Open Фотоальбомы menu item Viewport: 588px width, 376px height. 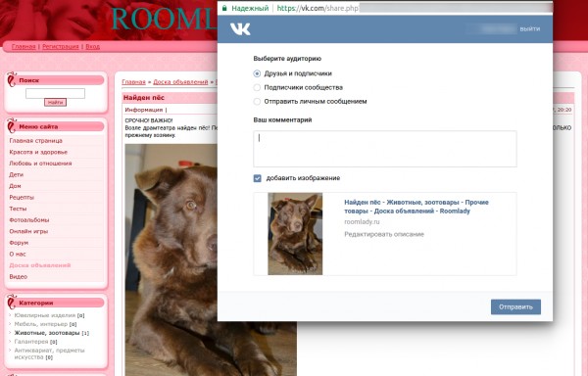click(x=28, y=220)
